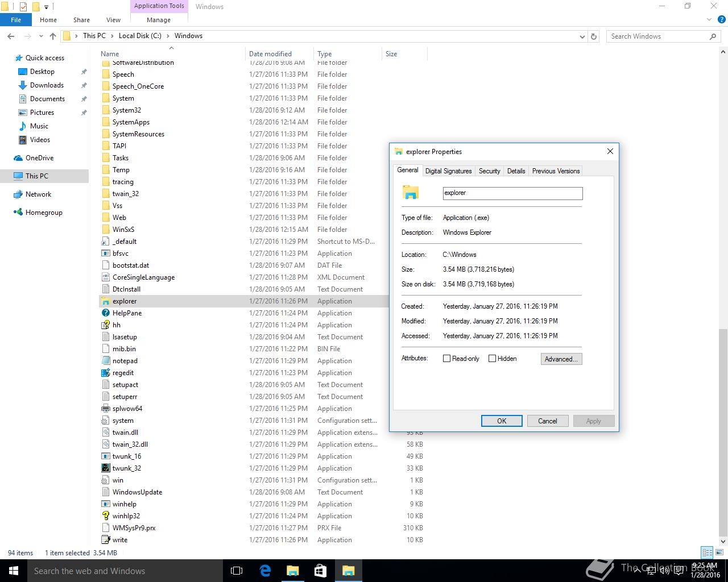
Task: Click the notepad application icon
Action: click(x=105, y=361)
